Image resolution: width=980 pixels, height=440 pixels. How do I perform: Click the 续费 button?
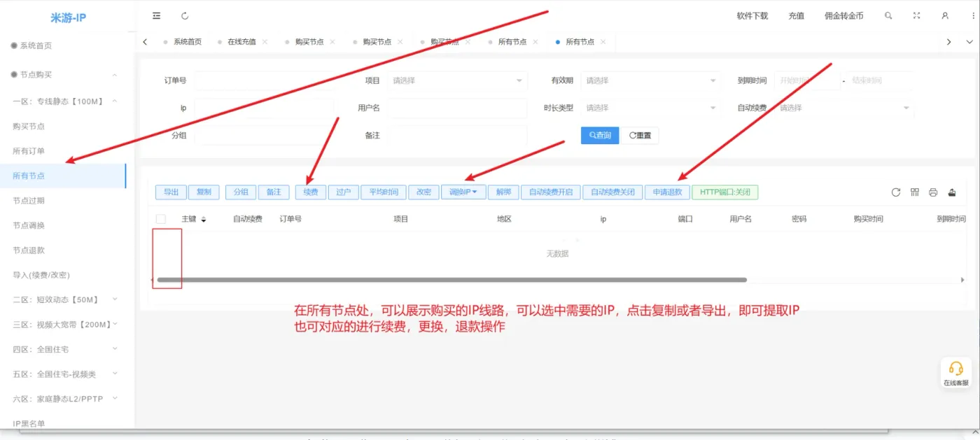tap(311, 192)
